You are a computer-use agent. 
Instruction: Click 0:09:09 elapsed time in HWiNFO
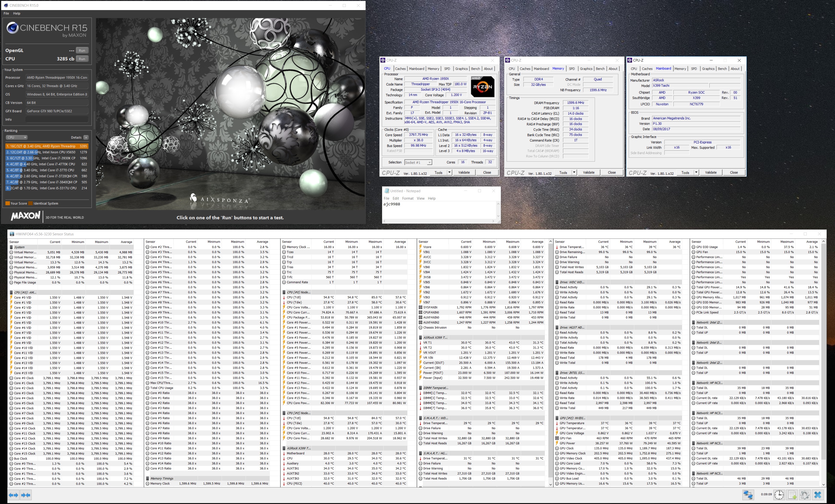766,494
